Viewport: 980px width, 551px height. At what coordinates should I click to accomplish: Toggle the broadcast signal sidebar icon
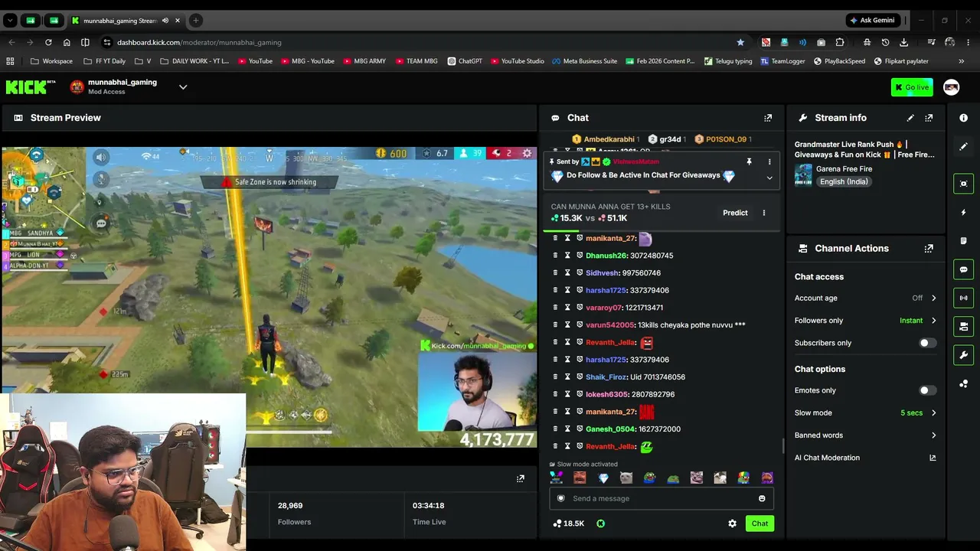pos(963,298)
